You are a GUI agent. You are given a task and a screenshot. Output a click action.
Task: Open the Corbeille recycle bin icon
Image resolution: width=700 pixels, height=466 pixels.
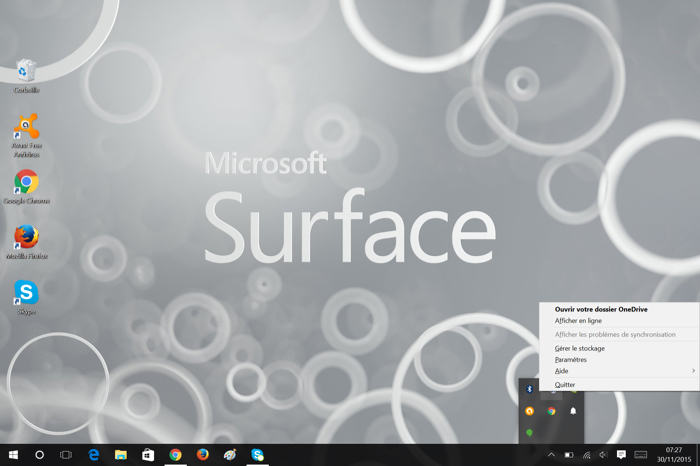[x=26, y=71]
